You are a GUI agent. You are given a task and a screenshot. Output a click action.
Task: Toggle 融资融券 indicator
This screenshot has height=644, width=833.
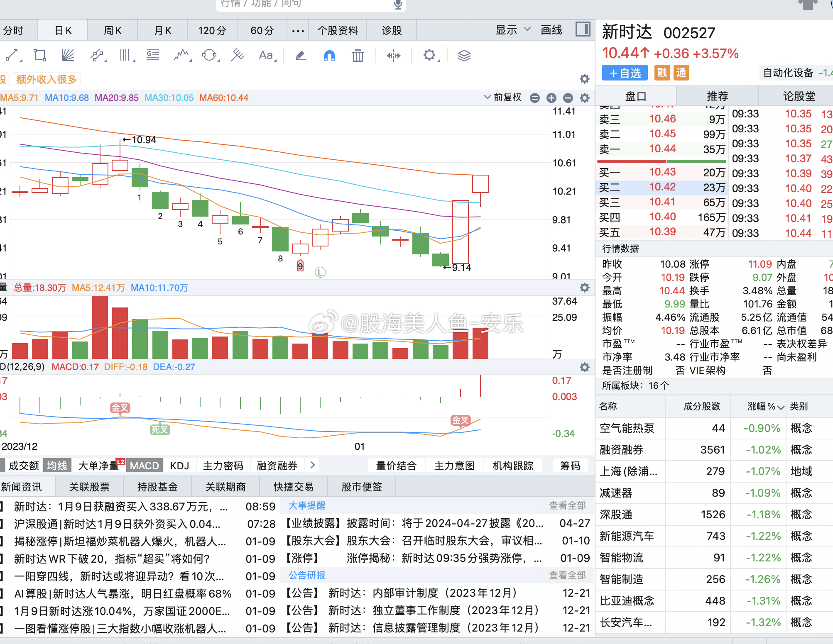277,466
